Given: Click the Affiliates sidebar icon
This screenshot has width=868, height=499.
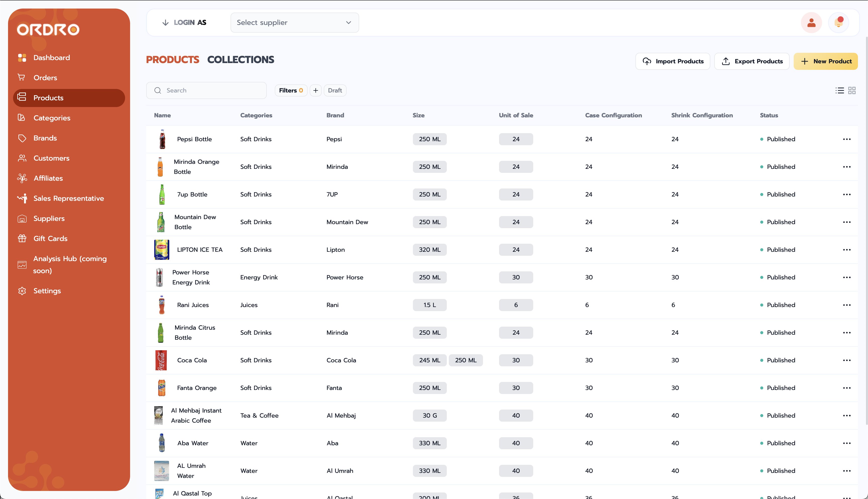Looking at the screenshot, I should pos(22,178).
